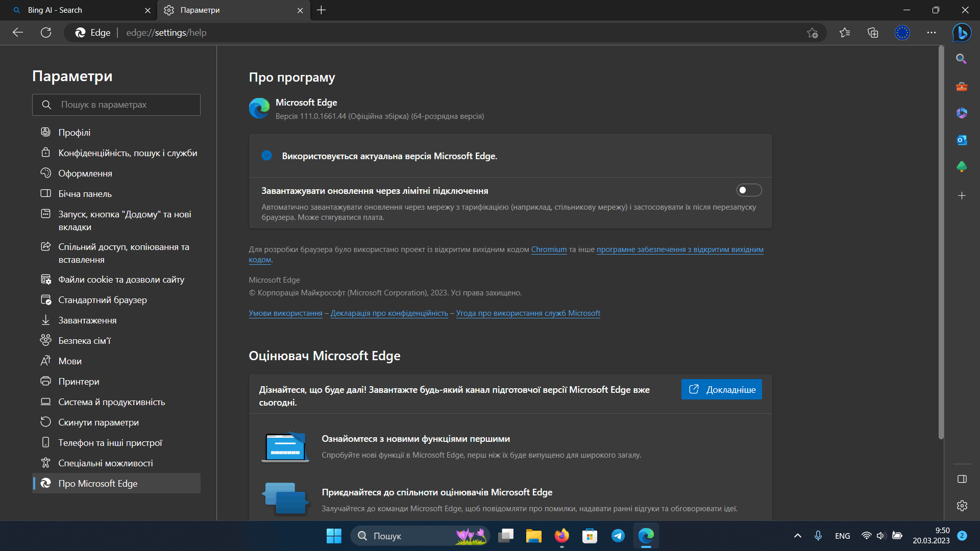This screenshot has height=551, width=980.
Task: Click the settings page vertical scrollbar
Action: pos(941,242)
